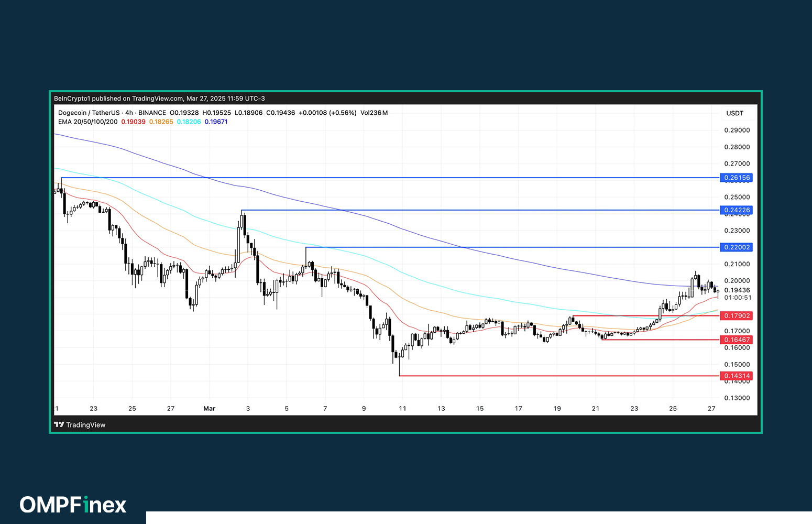Click the blue EMA value 0.19671
The width and height of the screenshot is (812, 524).
[216, 122]
